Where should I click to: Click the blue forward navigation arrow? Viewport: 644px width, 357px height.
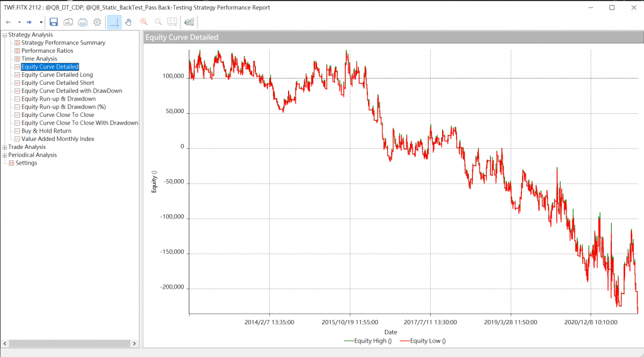[x=29, y=22]
